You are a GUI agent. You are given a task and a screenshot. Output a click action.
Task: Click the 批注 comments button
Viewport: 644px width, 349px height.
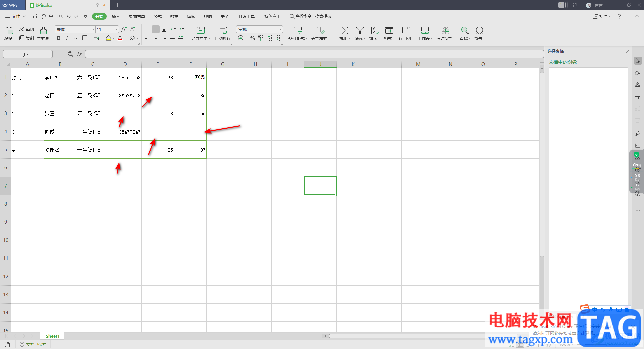pyautogui.click(x=602, y=16)
